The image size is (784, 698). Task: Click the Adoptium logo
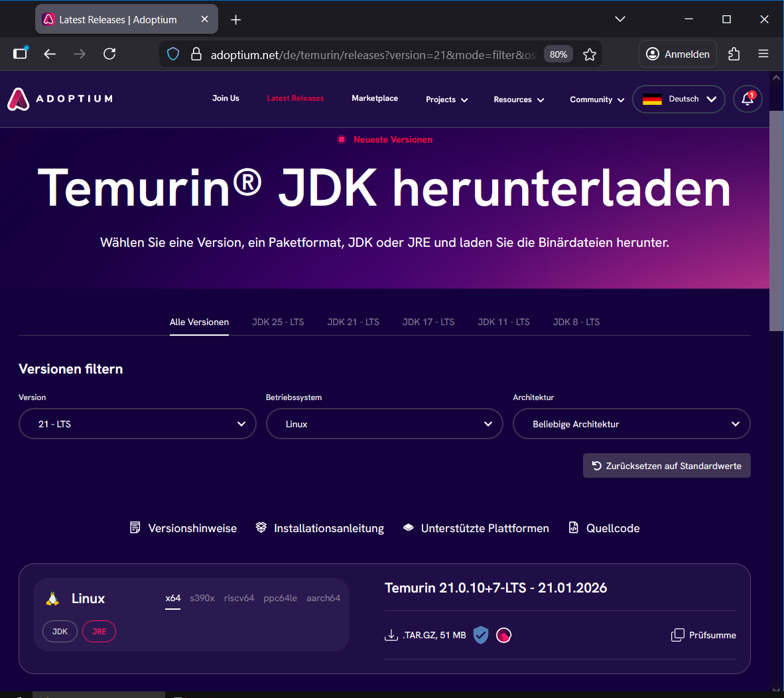[60, 99]
